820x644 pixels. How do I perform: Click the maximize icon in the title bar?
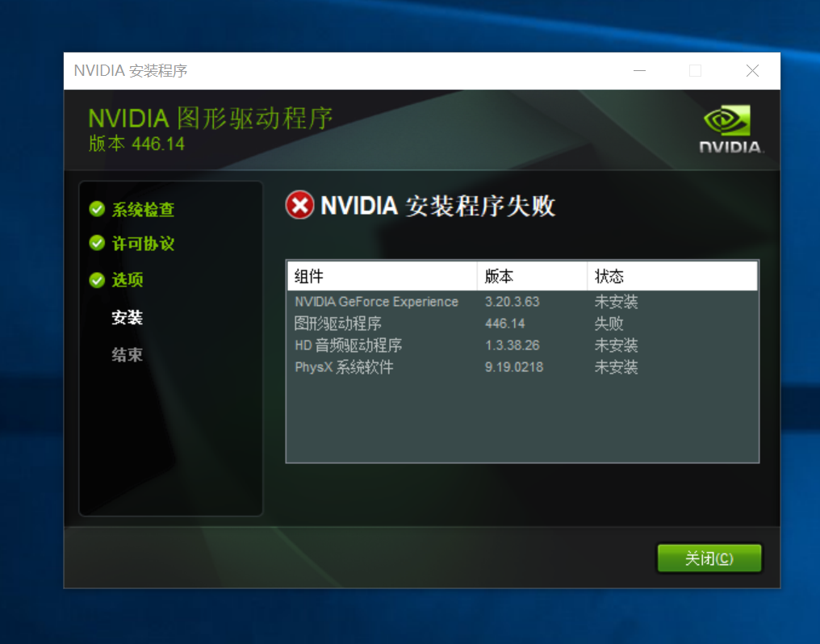coord(696,71)
